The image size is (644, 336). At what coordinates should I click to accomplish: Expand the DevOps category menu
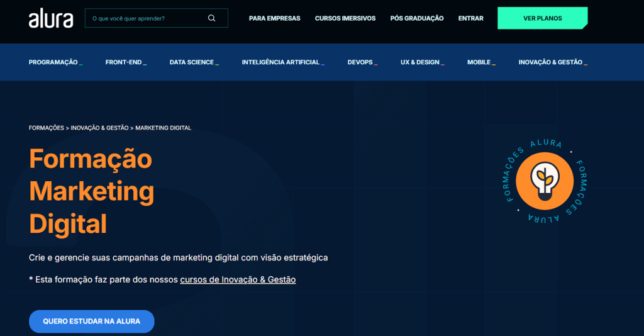pos(362,62)
